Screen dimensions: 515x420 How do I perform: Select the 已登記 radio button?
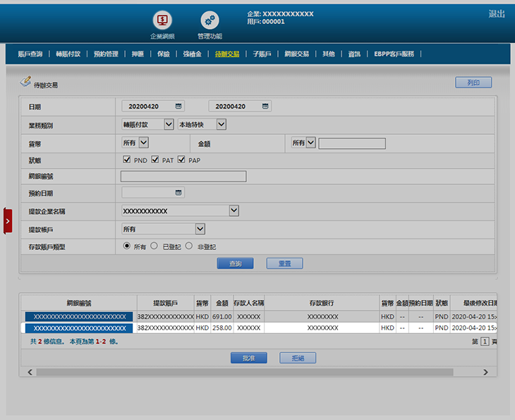(x=154, y=246)
